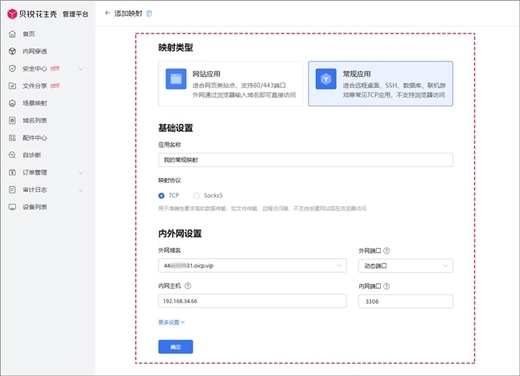Click the 应用名称 input field

[x=305, y=160]
